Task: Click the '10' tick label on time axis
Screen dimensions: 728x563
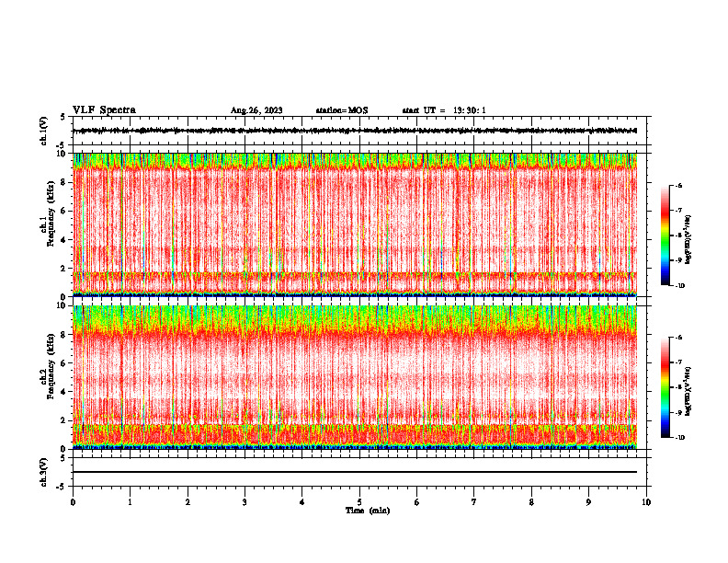Action: coord(646,502)
